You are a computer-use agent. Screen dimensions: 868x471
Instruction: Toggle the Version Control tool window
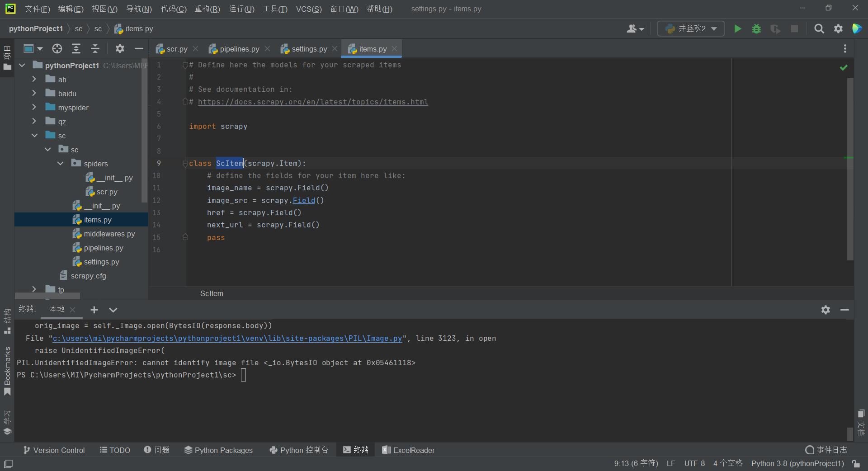click(54, 450)
